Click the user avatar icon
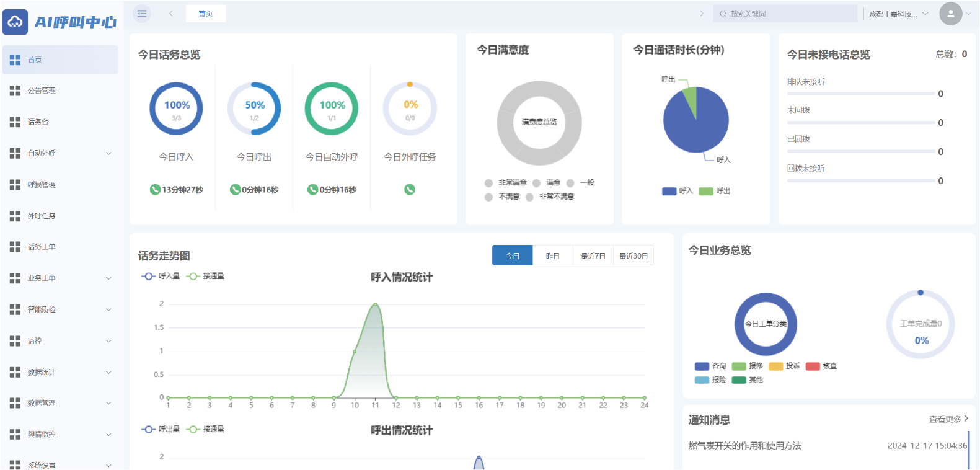This screenshot has width=980, height=470. pyautogui.click(x=950, y=14)
